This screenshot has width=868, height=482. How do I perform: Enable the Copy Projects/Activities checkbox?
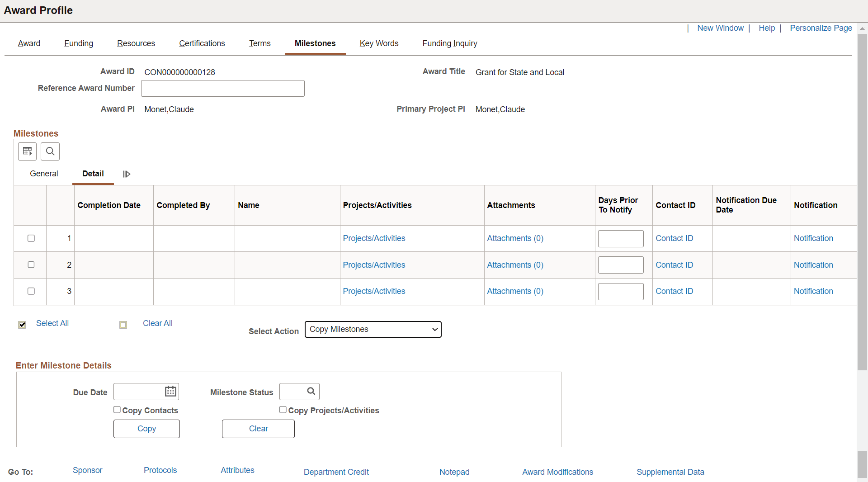click(x=283, y=410)
